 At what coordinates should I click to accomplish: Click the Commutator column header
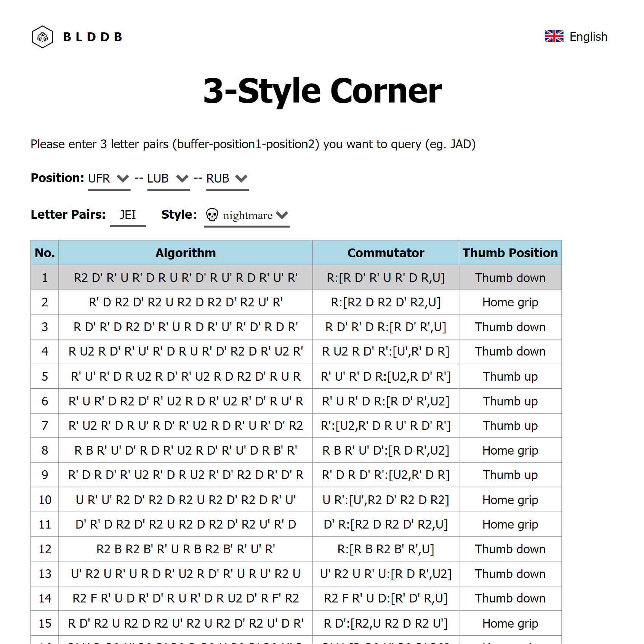386,253
